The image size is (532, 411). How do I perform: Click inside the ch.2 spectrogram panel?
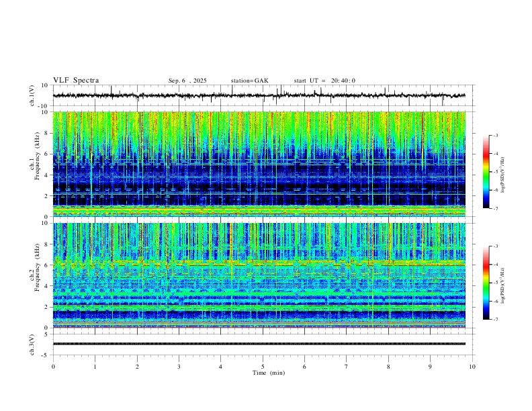tap(259, 275)
